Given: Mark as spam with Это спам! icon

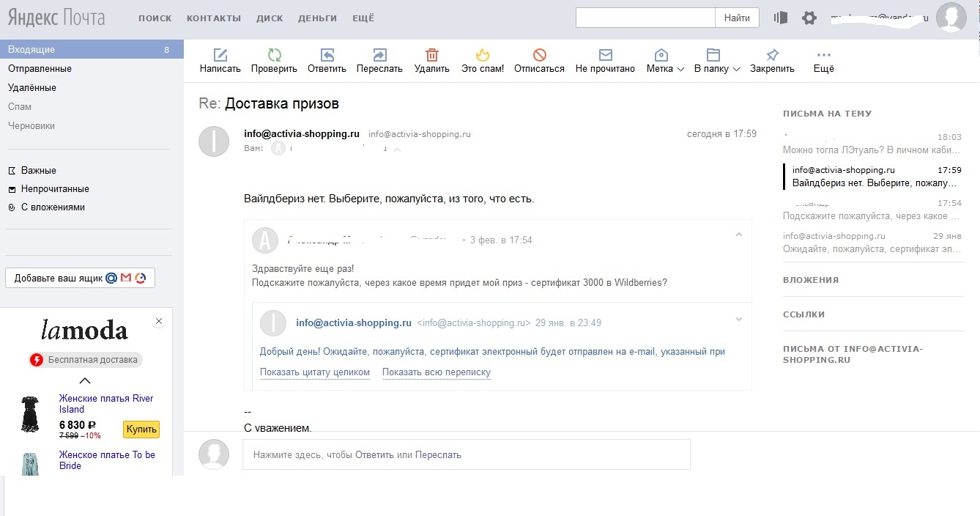Looking at the screenshot, I should click(x=482, y=55).
